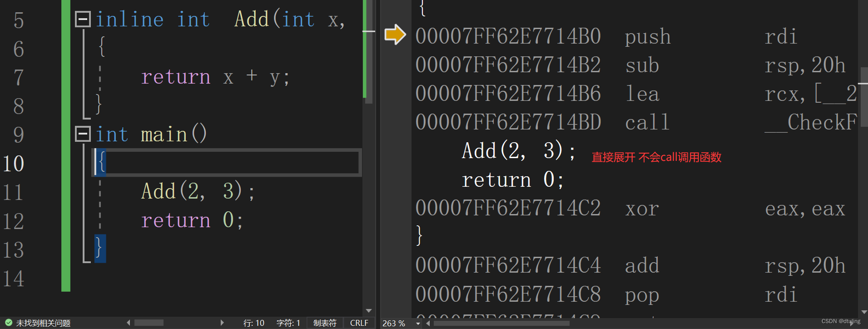Click line number 14 in gutter

pos(13,279)
